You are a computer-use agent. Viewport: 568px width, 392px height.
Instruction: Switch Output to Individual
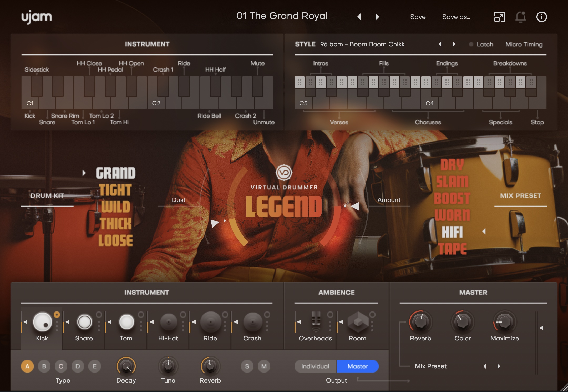[x=315, y=366]
